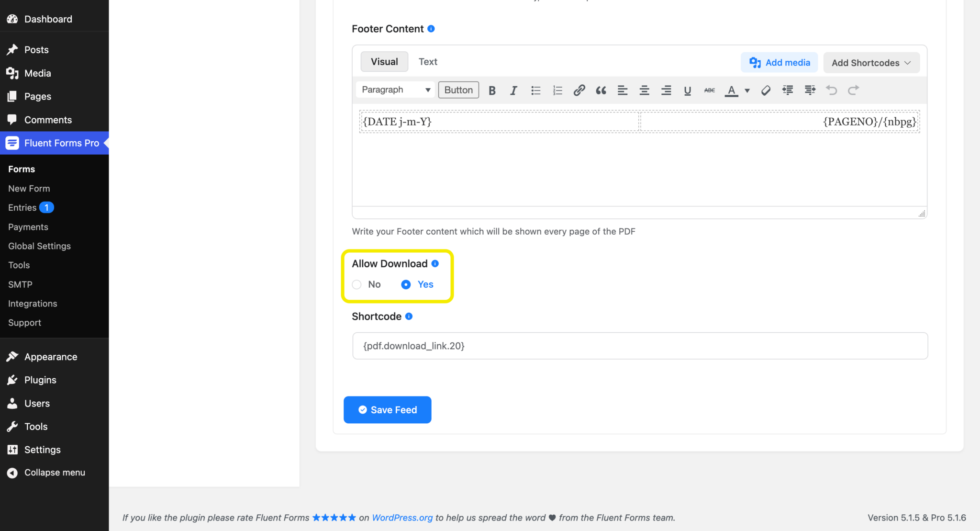Insert a bulleted list
This screenshot has width=980, height=531.
pyautogui.click(x=535, y=90)
